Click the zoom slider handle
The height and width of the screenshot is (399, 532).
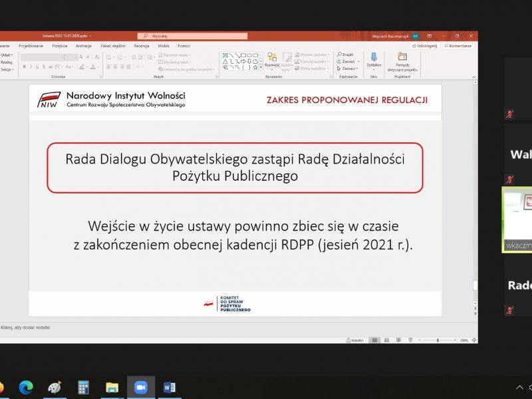click(438, 340)
